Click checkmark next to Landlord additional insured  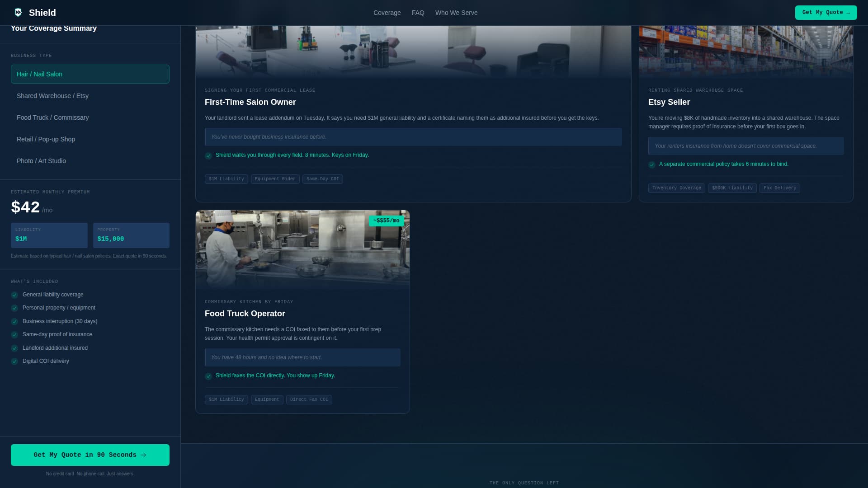click(14, 348)
